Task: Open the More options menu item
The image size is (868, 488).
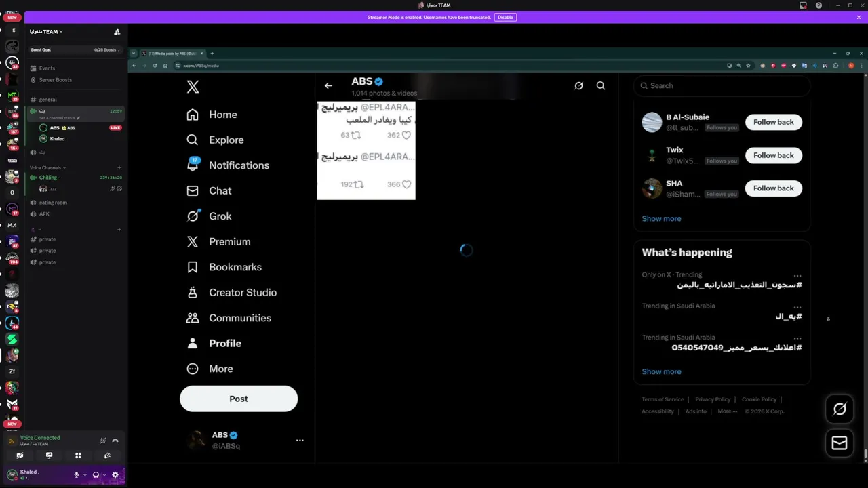Action: click(210, 369)
